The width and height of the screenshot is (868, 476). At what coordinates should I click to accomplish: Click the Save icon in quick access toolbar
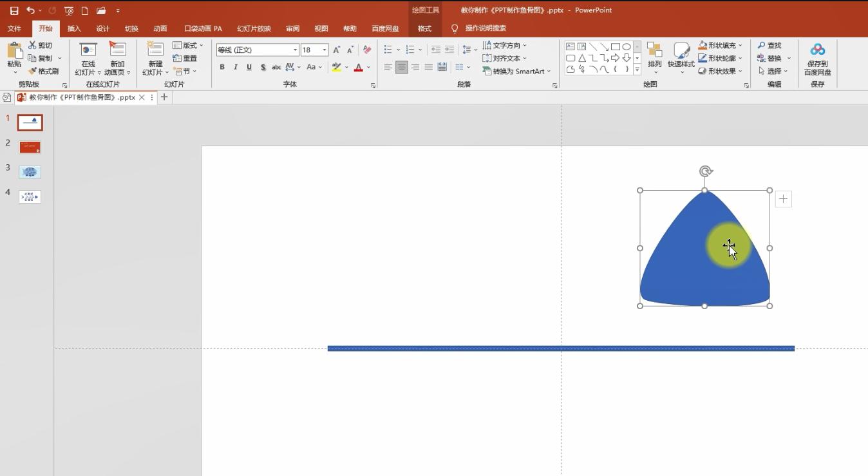click(14, 11)
